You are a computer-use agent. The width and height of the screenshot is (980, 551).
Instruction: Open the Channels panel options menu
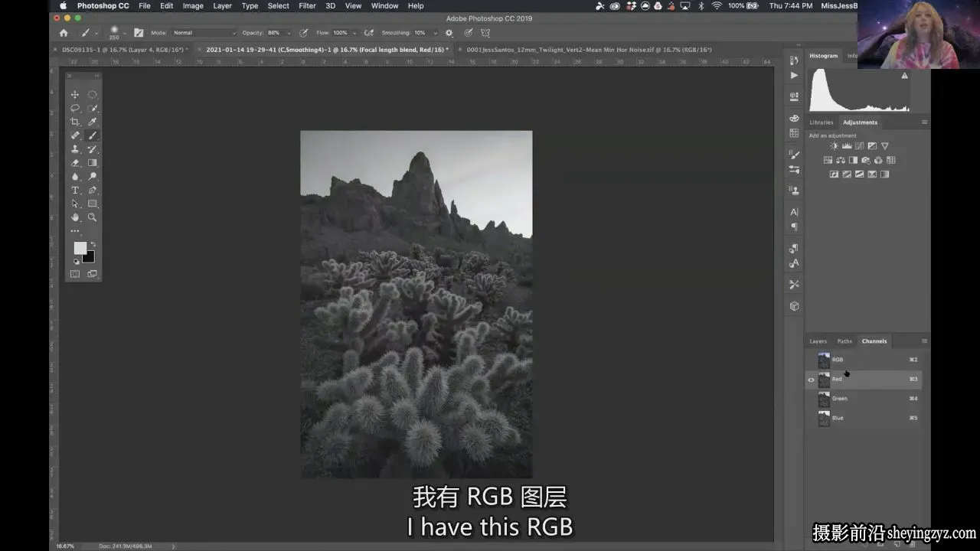[x=924, y=341]
